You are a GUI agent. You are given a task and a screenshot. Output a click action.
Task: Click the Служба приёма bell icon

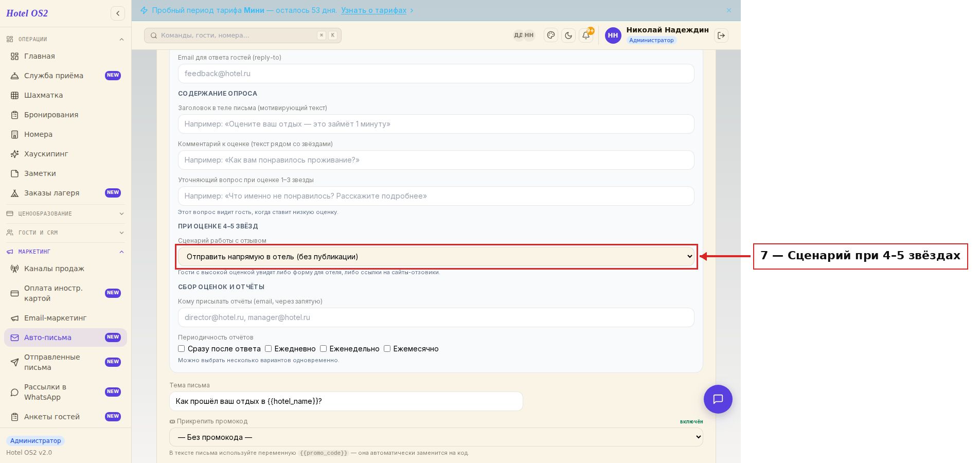(15, 76)
